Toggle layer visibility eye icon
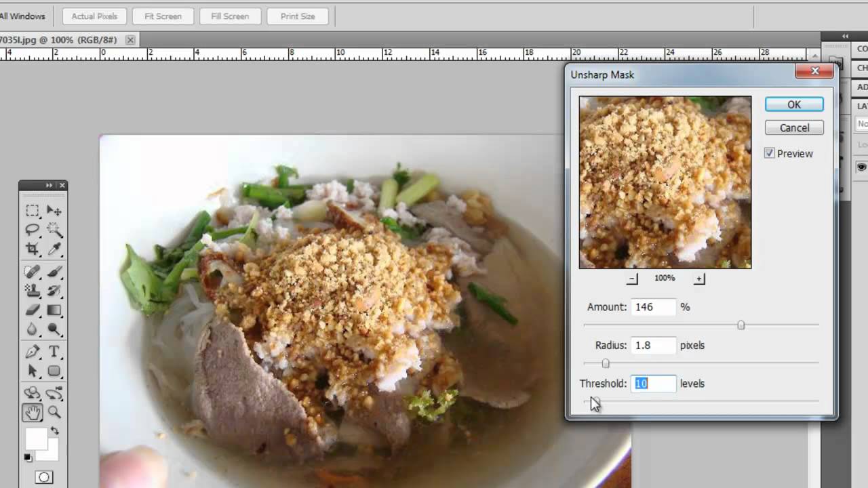868x488 pixels. point(861,167)
